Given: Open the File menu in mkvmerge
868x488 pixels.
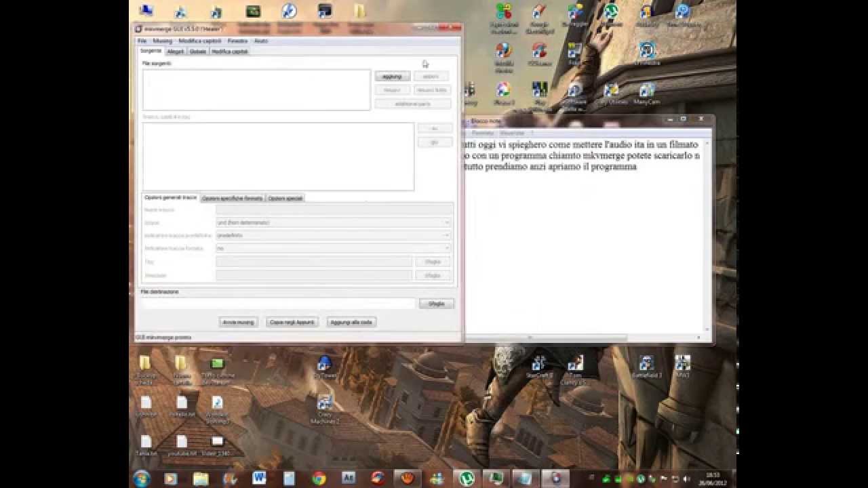Looking at the screenshot, I should pyautogui.click(x=142, y=41).
